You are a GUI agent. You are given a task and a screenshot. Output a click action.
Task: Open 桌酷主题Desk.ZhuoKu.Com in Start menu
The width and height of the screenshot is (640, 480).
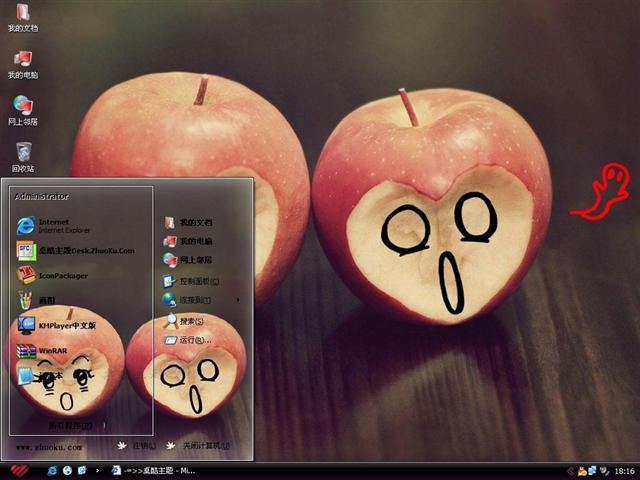click(x=76, y=251)
